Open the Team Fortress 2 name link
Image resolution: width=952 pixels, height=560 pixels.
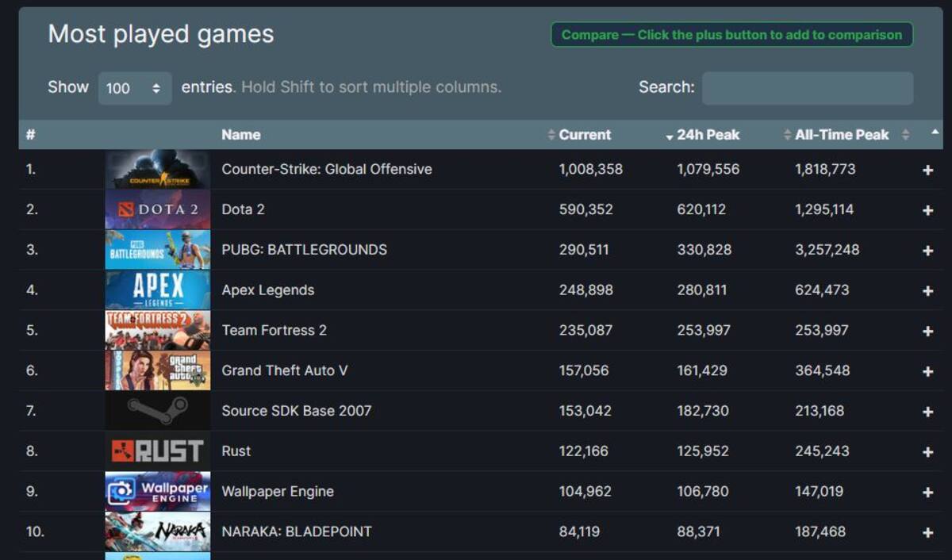[274, 331]
